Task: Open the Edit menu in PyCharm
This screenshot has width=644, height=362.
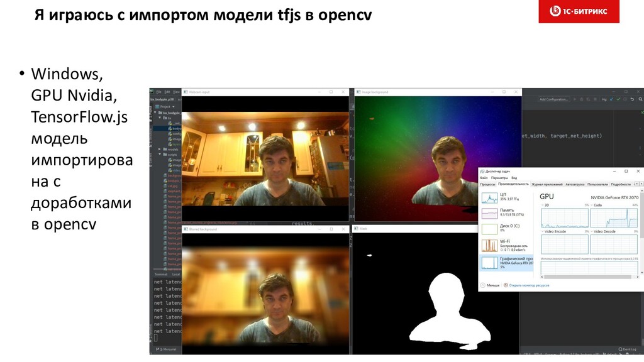Action: [x=167, y=92]
